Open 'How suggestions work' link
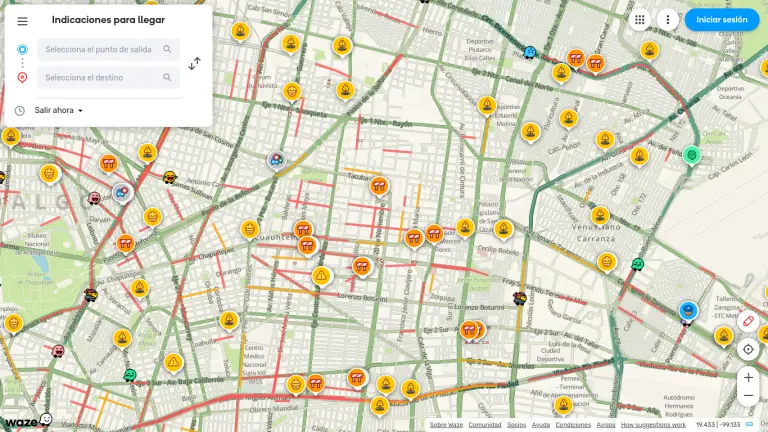768x432 pixels. click(x=653, y=425)
